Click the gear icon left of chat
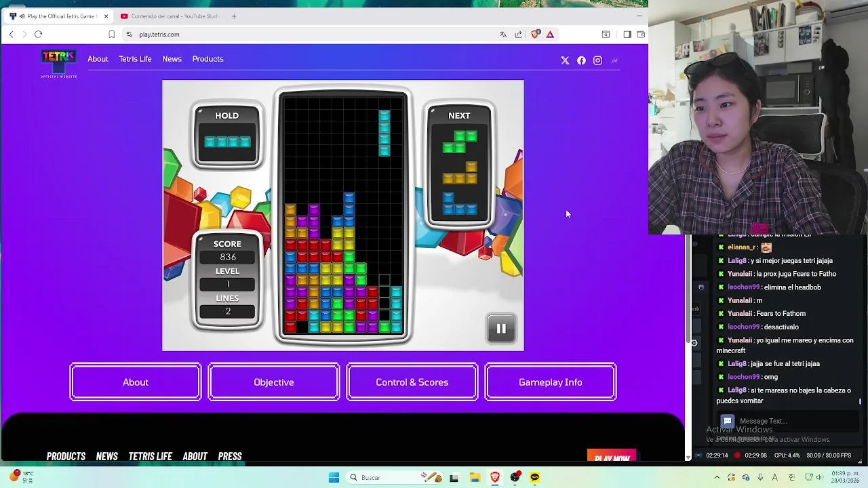 (694, 343)
